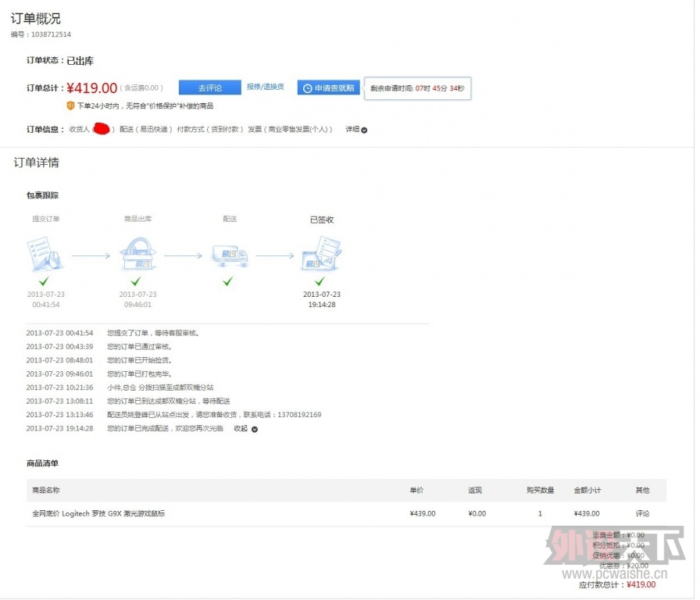Open the 报修/退换货 link

point(265,87)
